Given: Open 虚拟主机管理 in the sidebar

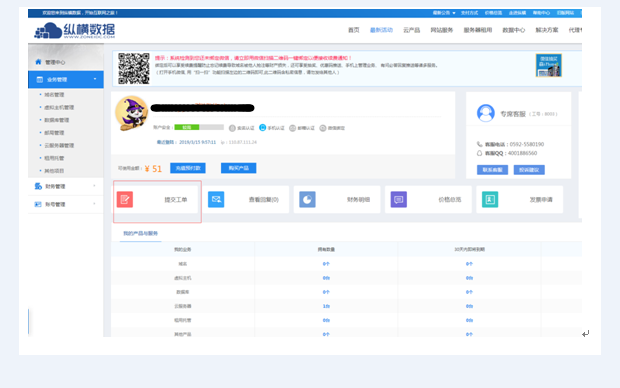Looking at the screenshot, I should point(59,107).
